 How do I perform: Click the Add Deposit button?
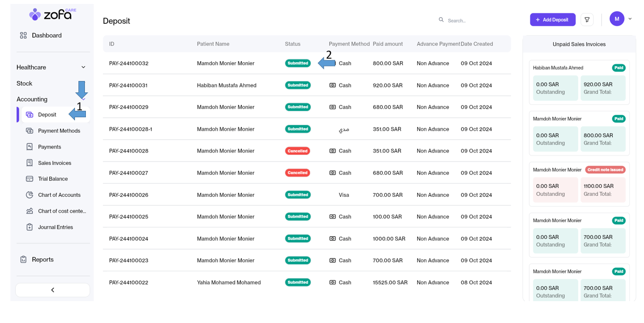pyautogui.click(x=552, y=20)
